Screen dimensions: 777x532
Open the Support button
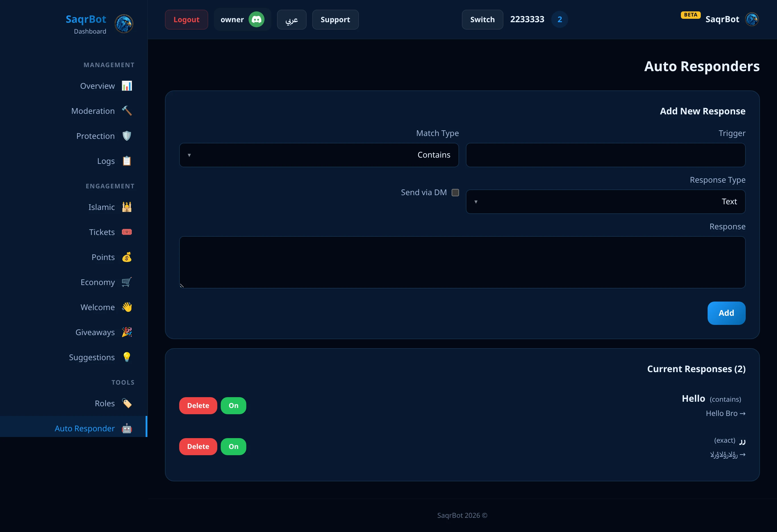335,19
